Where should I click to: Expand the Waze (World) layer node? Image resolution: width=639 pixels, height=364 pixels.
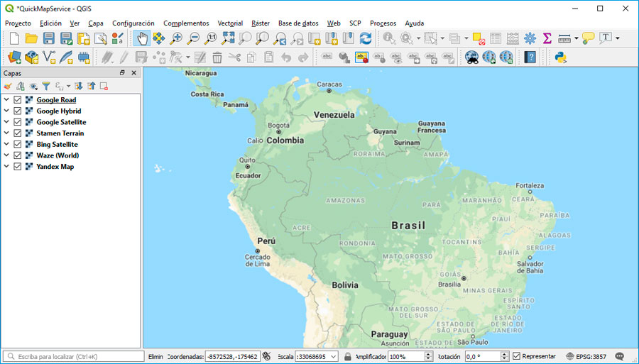[x=6, y=155]
